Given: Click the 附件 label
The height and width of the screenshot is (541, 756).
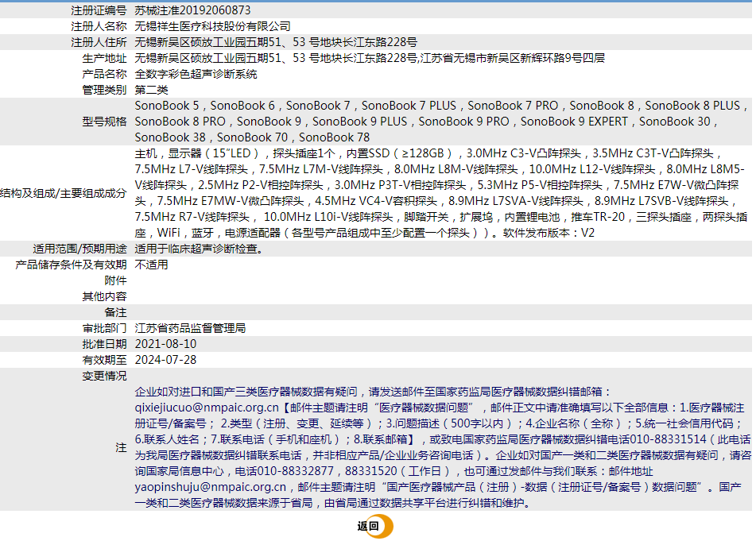Looking at the screenshot, I should pyautogui.click(x=116, y=280).
